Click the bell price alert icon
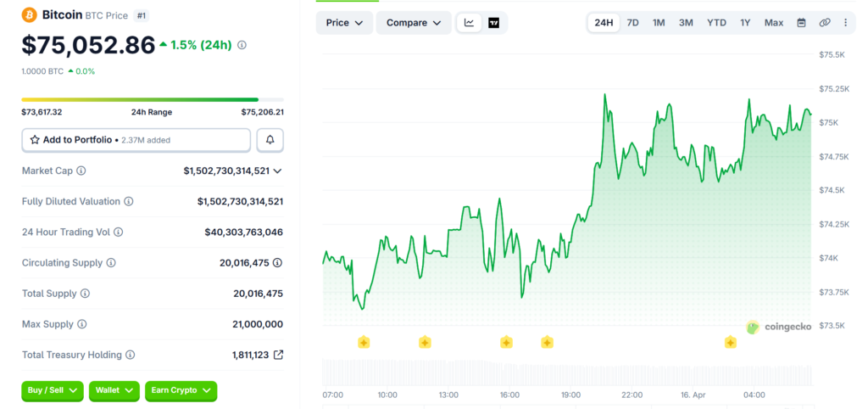 270,139
